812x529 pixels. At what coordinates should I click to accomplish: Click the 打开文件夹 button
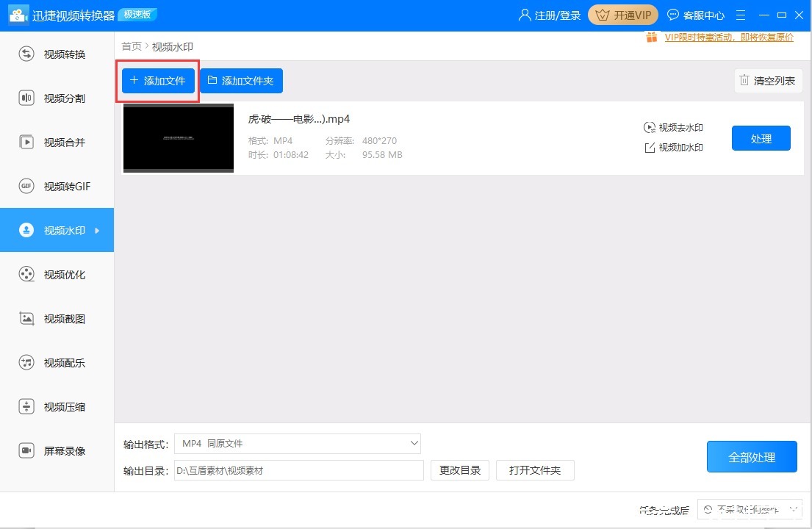535,470
